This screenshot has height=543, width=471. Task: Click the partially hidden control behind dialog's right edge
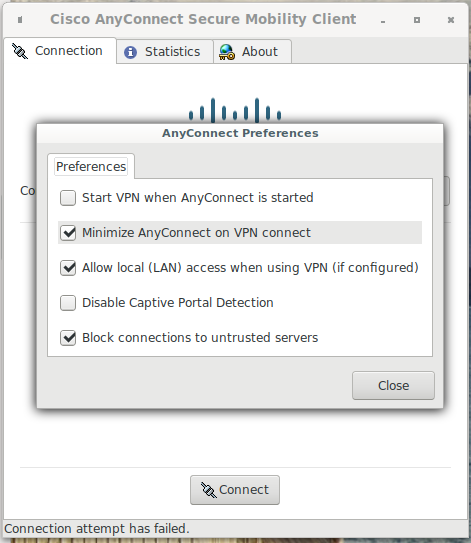pyautogui.click(x=446, y=191)
